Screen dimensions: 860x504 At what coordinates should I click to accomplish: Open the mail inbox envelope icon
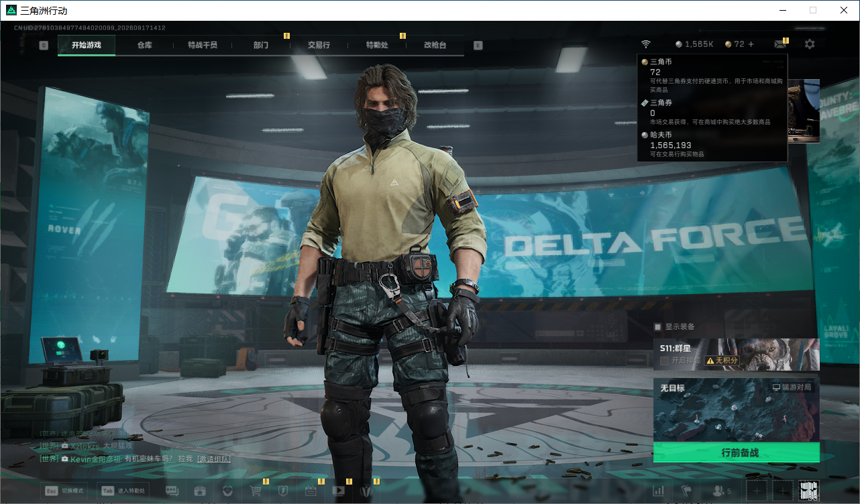[x=780, y=44]
